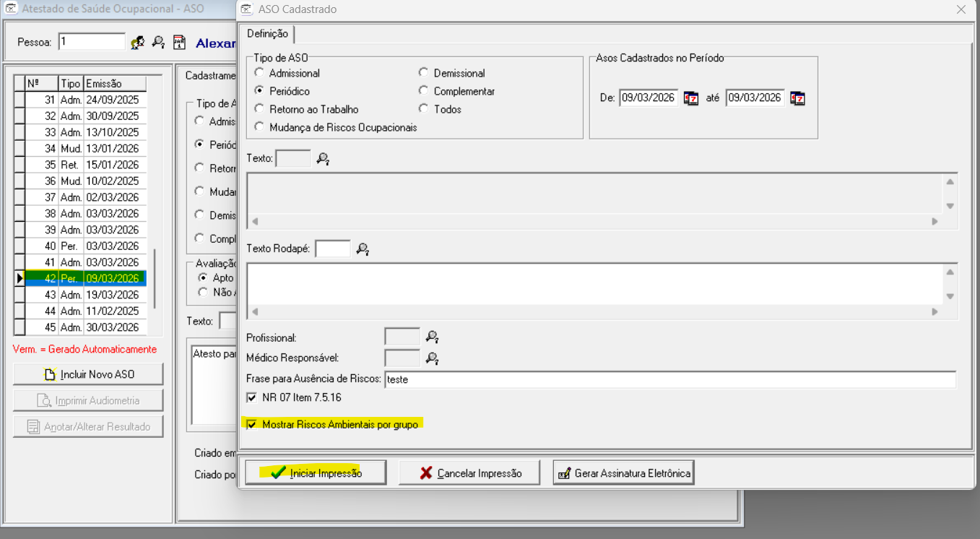Image resolution: width=980 pixels, height=539 pixels.
Task: Toggle Mostrar Riscos Ambientais por grupo checkbox
Action: (251, 425)
